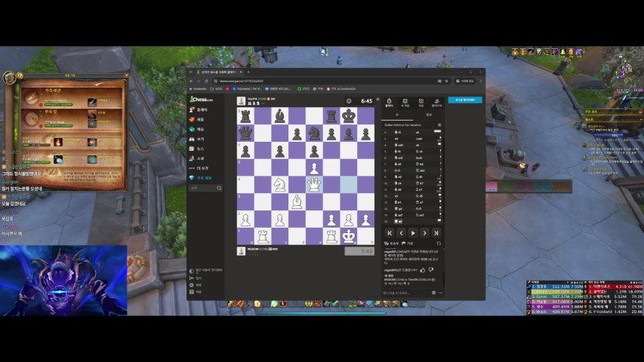644x362 pixels.
Task: Click the bottom player's avatar thumbnail
Action: tap(241, 251)
